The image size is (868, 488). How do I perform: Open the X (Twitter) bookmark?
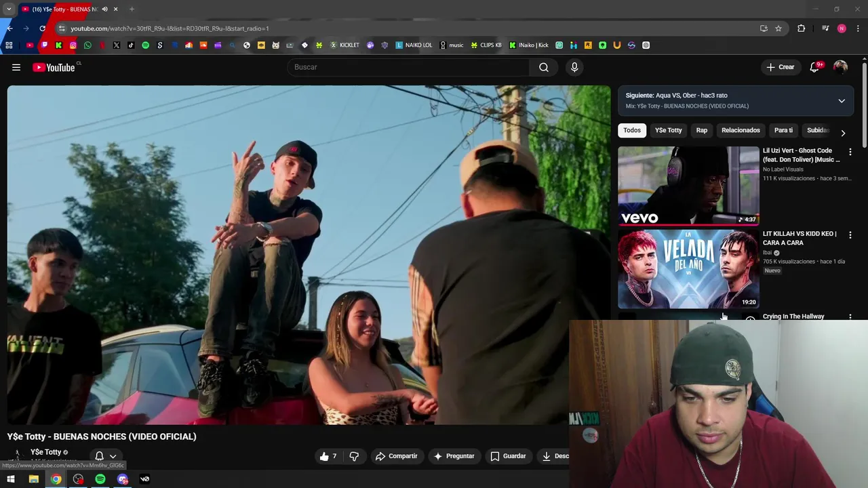pyautogui.click(x=117, y=45)
